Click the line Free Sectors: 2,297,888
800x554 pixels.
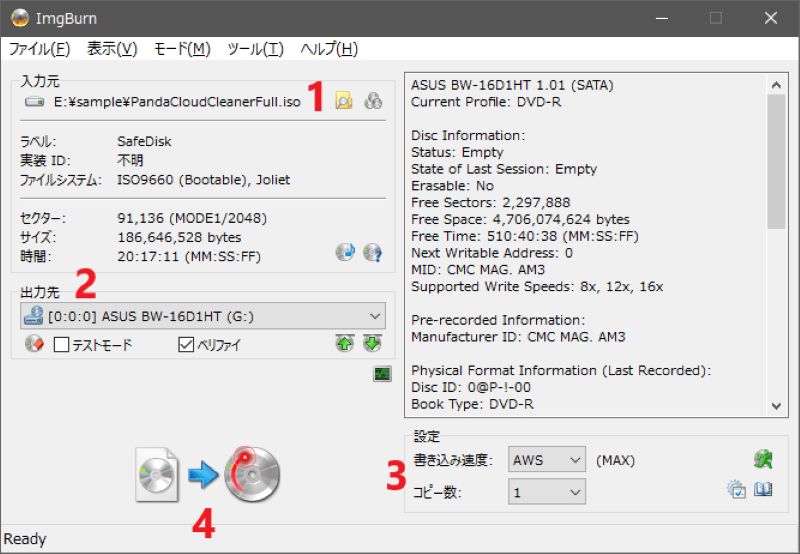coord(491,203)
